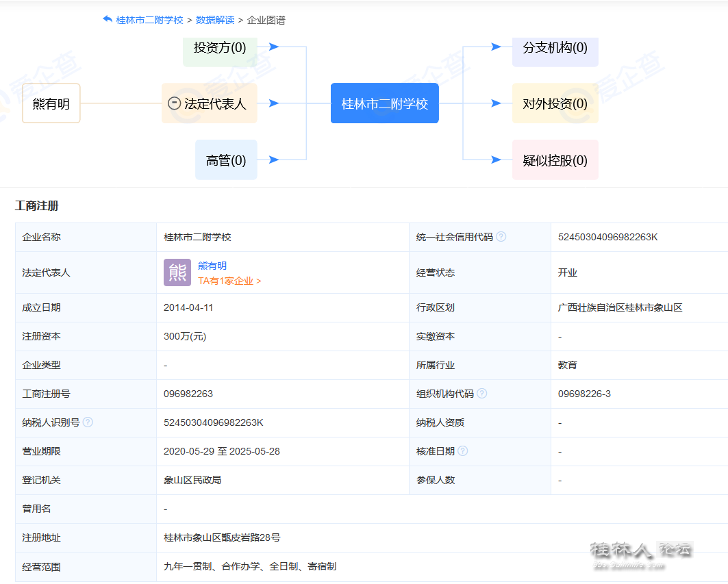Image resolution: width=728 pixels, height=584 pixels.
Task: Click the 象山区民政局 registration authority
Action: tap(192, 480)
